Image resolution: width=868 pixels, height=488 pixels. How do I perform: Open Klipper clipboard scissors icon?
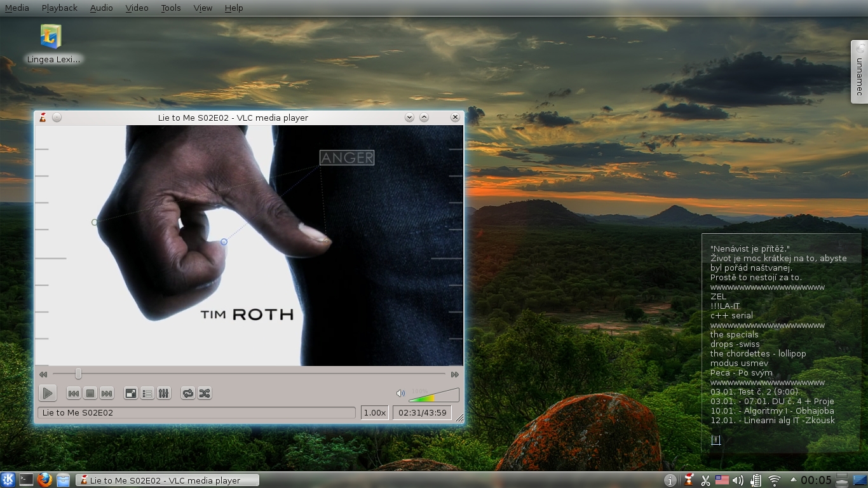[705, 480]
